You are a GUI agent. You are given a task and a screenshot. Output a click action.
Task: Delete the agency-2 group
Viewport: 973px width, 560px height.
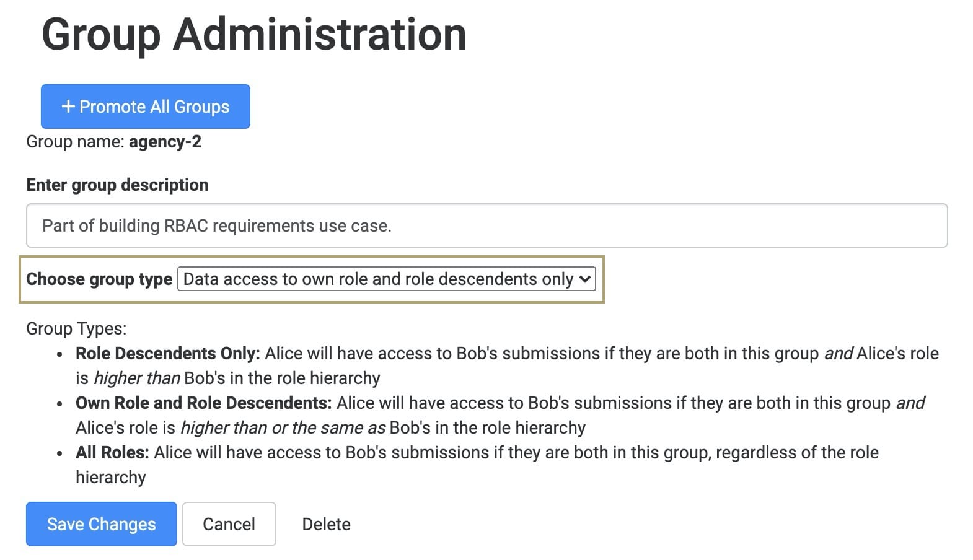(x=326, y=524)
